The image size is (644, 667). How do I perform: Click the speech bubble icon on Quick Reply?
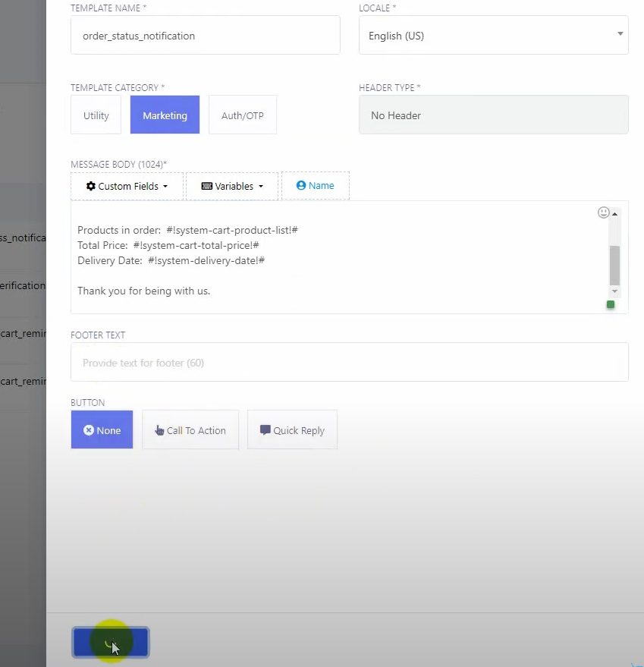(x=265, y=429)
